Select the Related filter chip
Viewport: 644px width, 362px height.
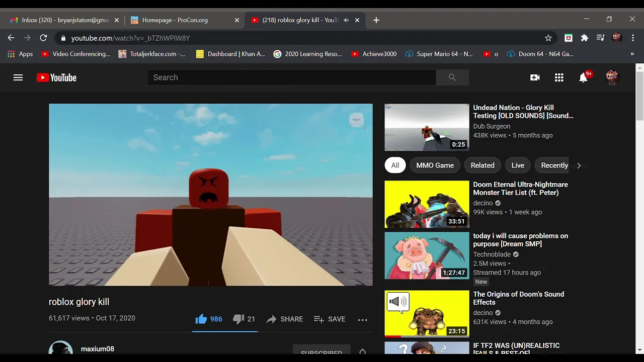(482, 165)
